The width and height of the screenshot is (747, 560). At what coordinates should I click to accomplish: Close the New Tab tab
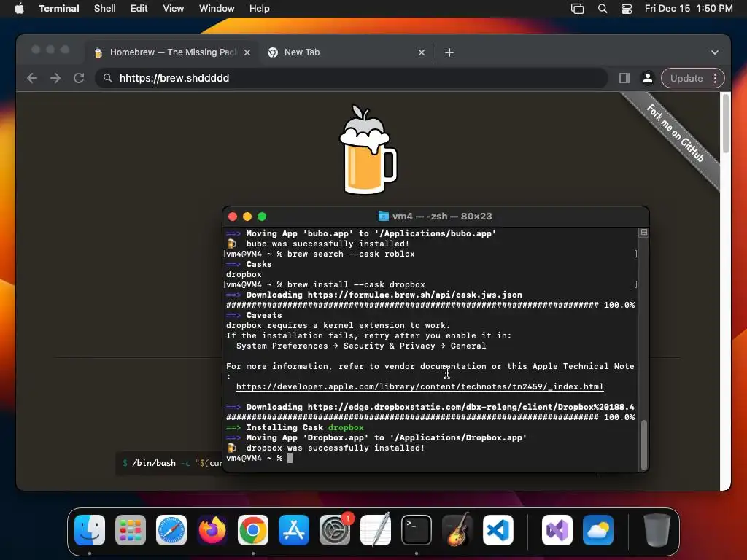coord(422,52)
